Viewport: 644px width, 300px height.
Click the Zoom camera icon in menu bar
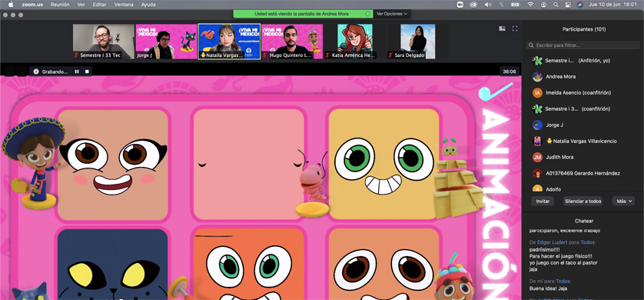click(x=460, y=5)
